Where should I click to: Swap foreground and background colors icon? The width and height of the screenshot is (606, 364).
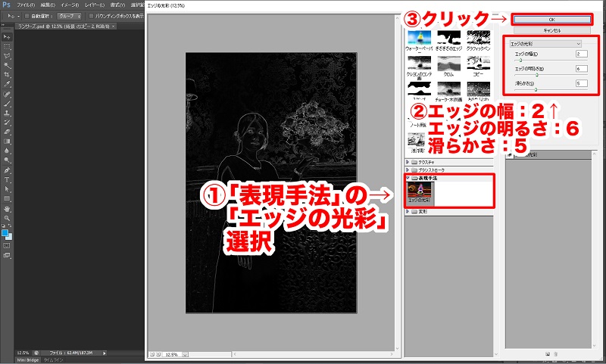coord(10,226)
